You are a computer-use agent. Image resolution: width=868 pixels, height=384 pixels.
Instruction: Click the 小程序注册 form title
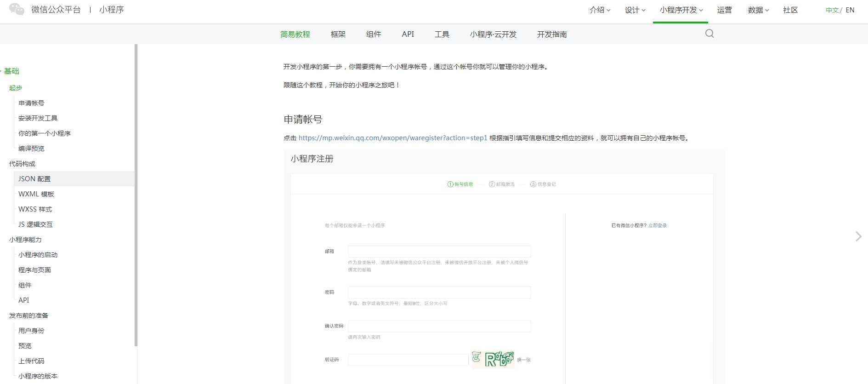click(312, 159)
